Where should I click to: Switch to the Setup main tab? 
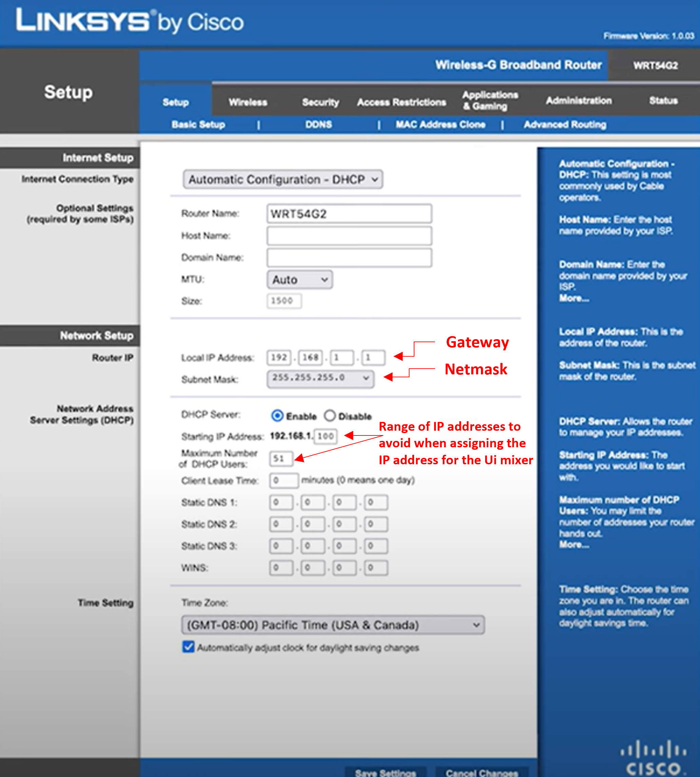[x=175, y=102]
